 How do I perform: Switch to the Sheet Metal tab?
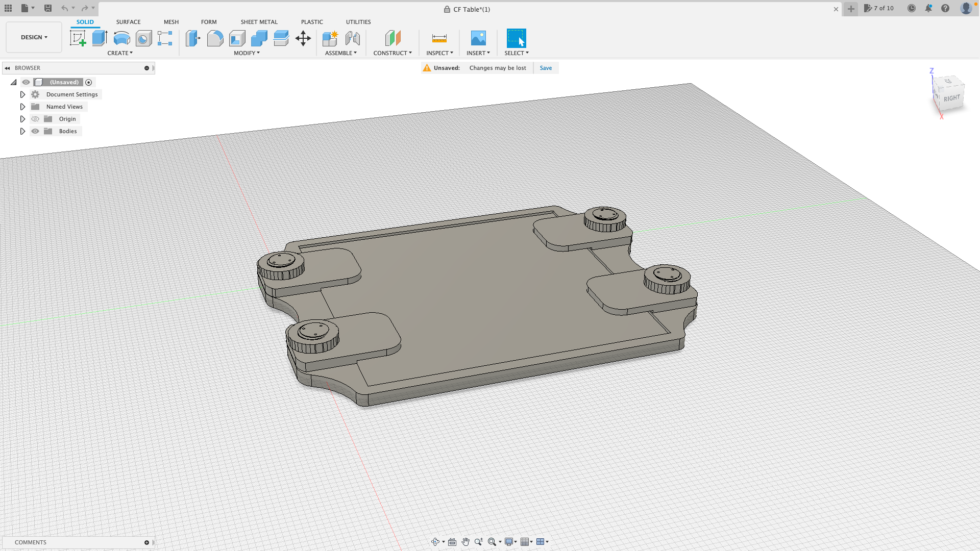point(259,22)
